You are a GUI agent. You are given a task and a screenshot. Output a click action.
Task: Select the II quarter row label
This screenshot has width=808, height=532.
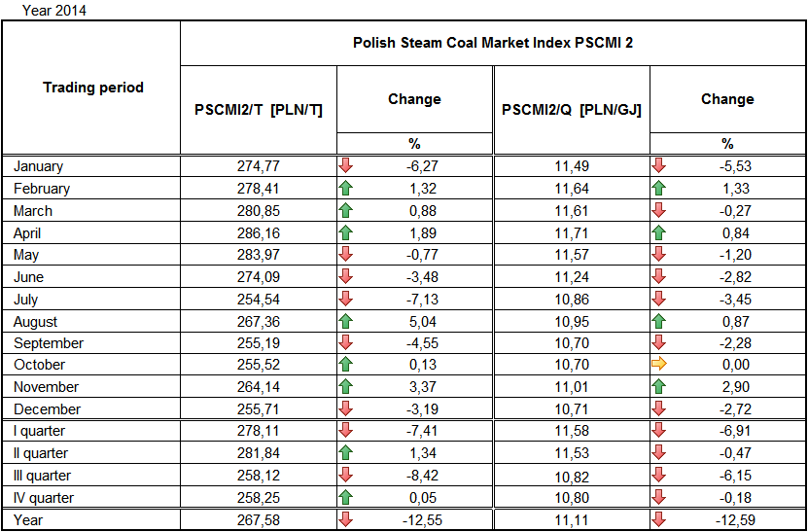point(41,453)
